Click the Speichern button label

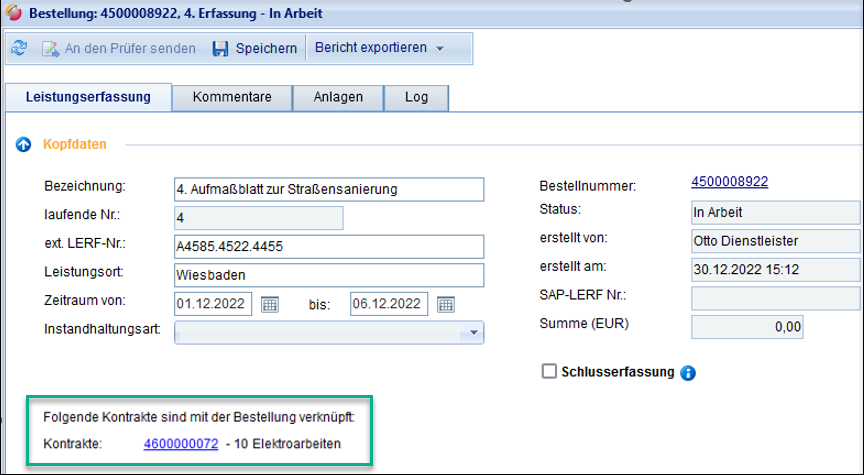pyautogui.click(x=266, y=48)
